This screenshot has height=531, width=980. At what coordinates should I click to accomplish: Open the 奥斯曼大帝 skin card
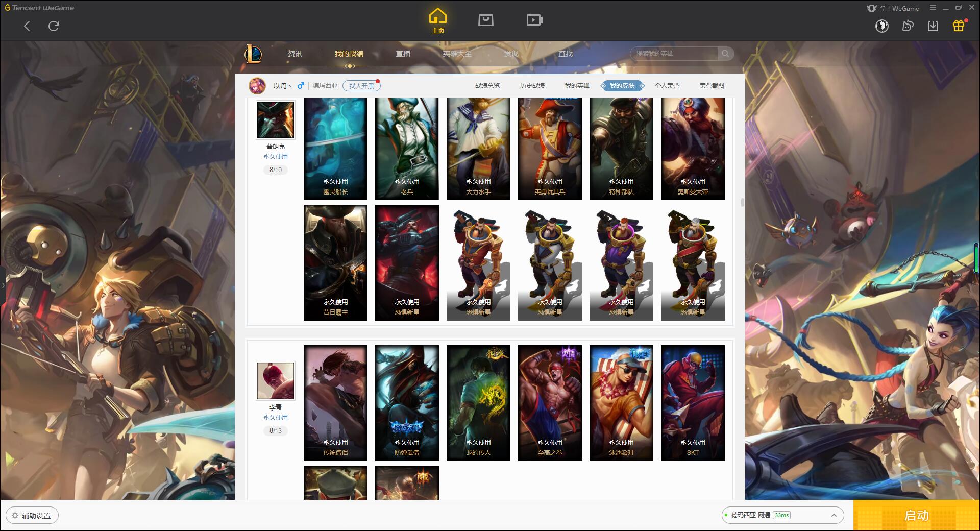click(693, 149)
